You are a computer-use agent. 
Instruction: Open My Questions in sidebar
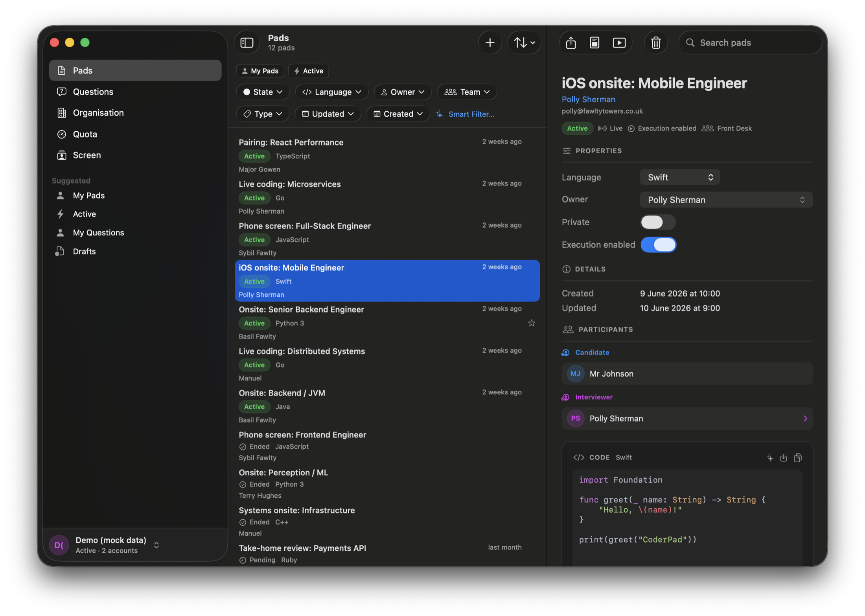tap(135, 232)
